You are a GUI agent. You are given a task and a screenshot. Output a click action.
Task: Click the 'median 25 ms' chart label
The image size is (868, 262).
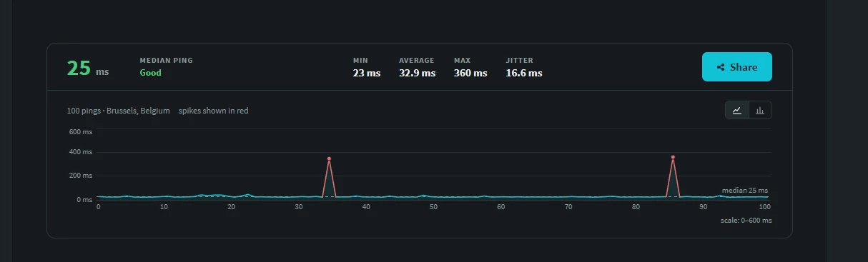744,191
